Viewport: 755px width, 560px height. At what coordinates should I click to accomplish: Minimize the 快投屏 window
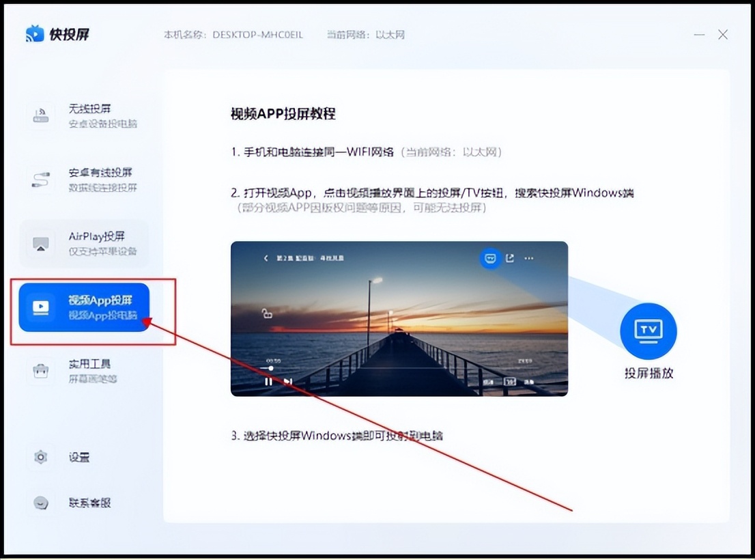(699, 34)
